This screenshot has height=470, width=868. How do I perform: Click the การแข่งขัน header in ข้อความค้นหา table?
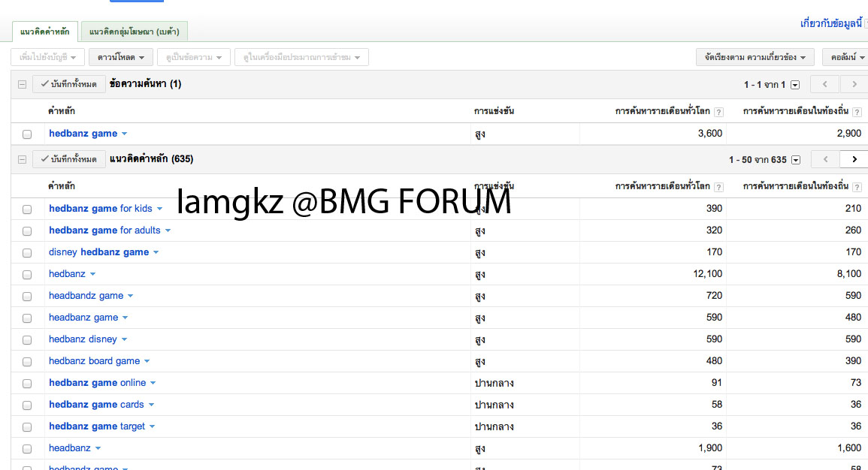click(x=494, y=111)
